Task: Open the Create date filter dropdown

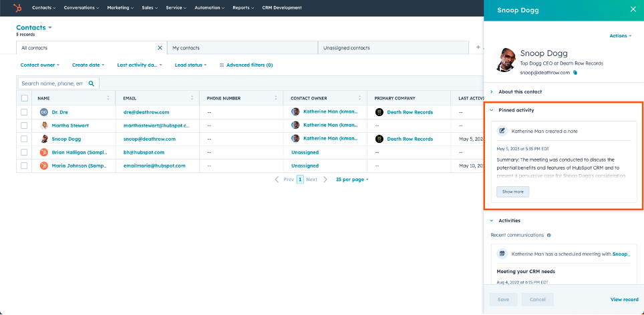Action: tap(88, 65)
